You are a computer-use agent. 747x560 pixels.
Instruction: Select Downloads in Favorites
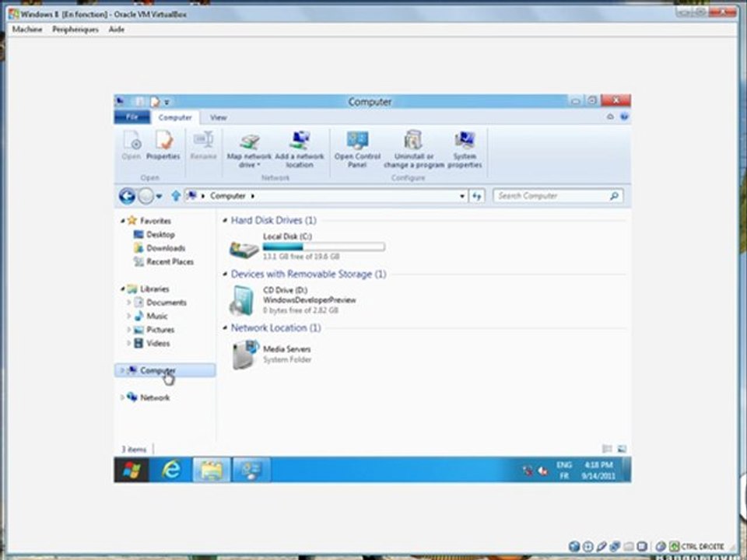[160, 248]
